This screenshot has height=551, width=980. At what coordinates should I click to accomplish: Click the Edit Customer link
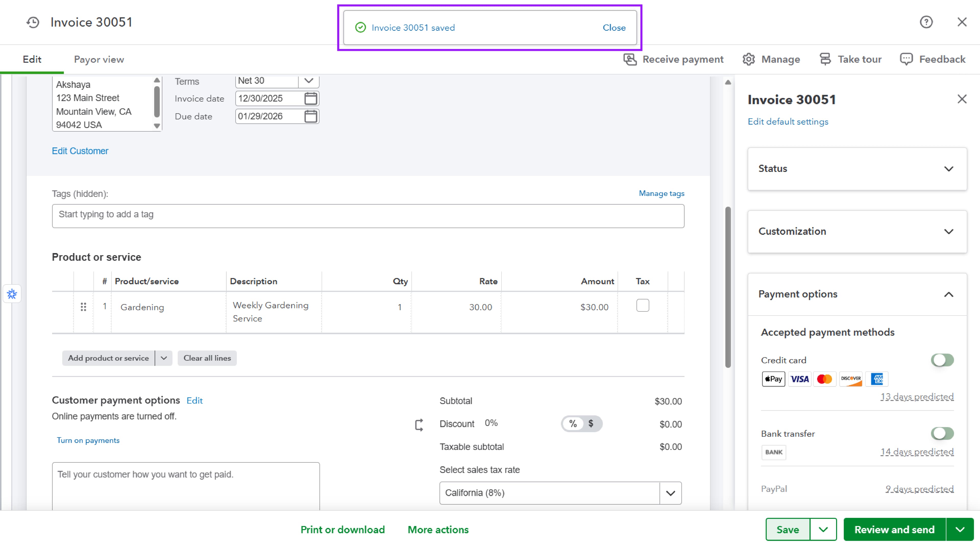click(x=80, y=151)
